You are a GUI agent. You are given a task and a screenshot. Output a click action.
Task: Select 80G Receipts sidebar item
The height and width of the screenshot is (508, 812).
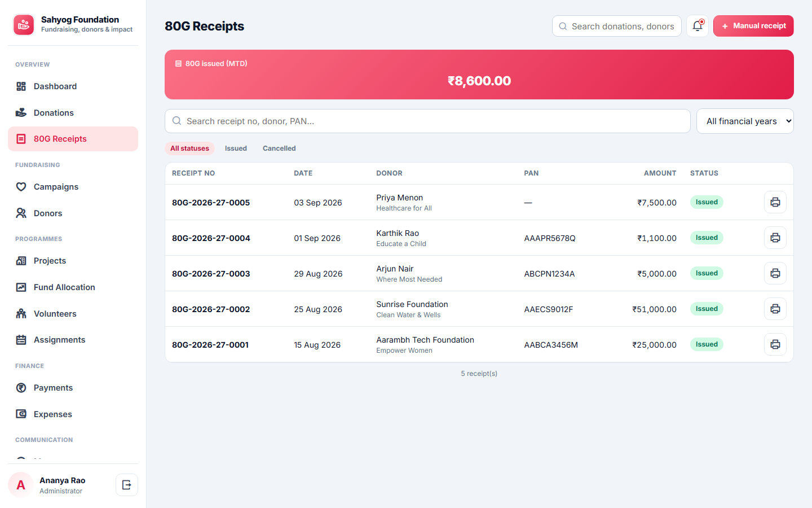click(73, 139)
